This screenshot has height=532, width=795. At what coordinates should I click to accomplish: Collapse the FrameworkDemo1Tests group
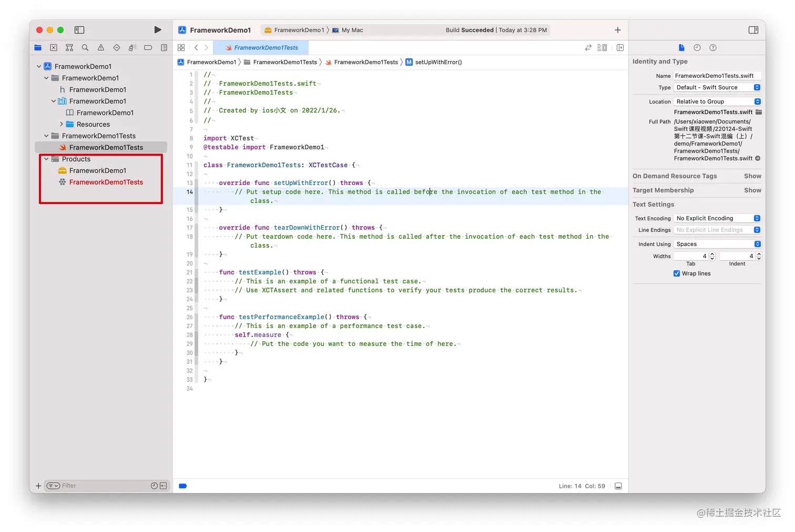coord(46,136)
